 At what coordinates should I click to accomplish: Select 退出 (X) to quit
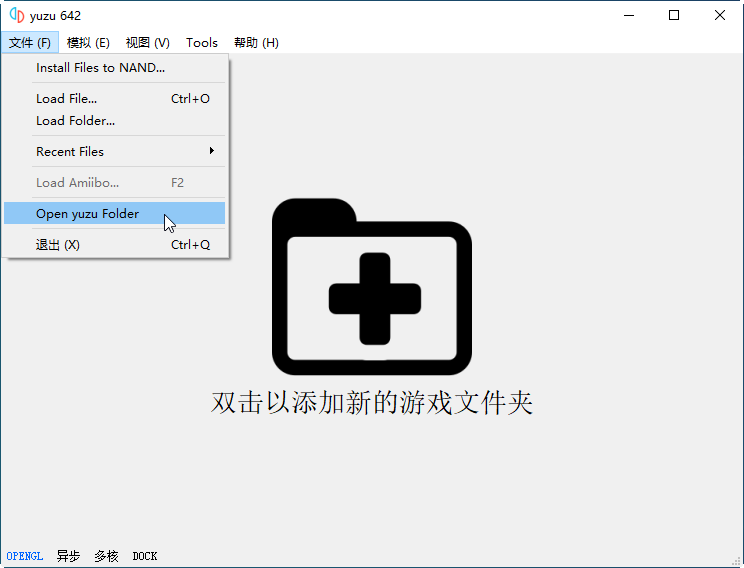coord(114,245)
